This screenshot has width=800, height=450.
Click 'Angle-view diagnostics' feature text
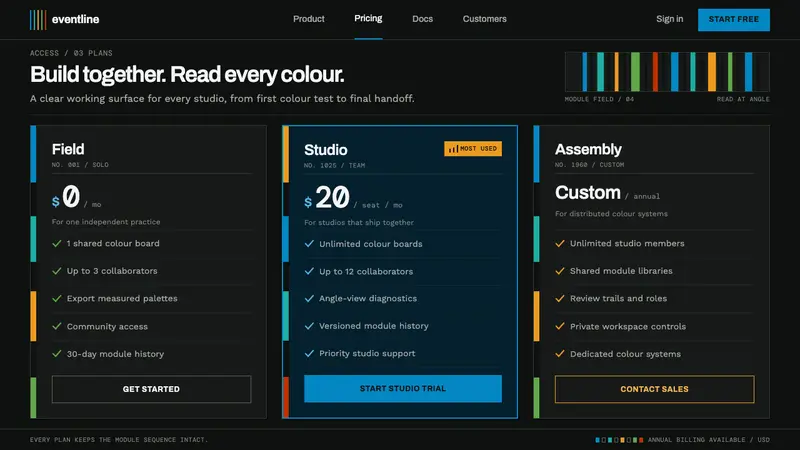pyautogui.click(x=368, y=298)
